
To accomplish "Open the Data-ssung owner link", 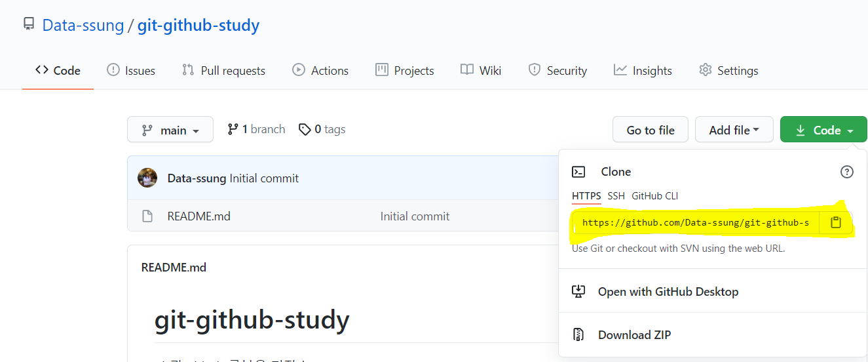I will [x=83, y=25].
